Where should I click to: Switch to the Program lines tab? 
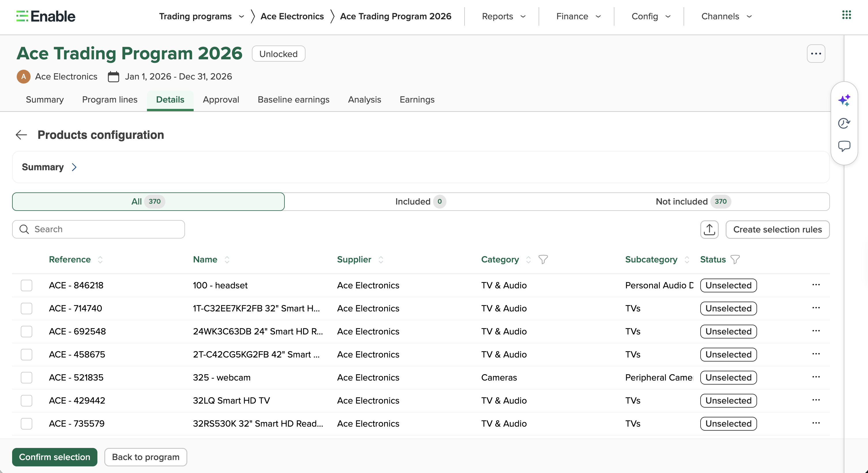point(110,99)
